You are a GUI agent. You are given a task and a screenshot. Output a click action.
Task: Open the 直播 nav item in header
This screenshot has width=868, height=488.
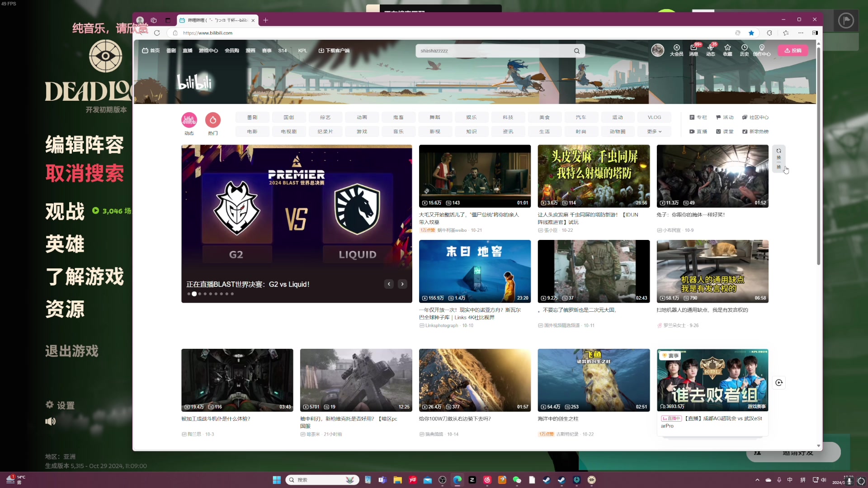coord(188,51)
